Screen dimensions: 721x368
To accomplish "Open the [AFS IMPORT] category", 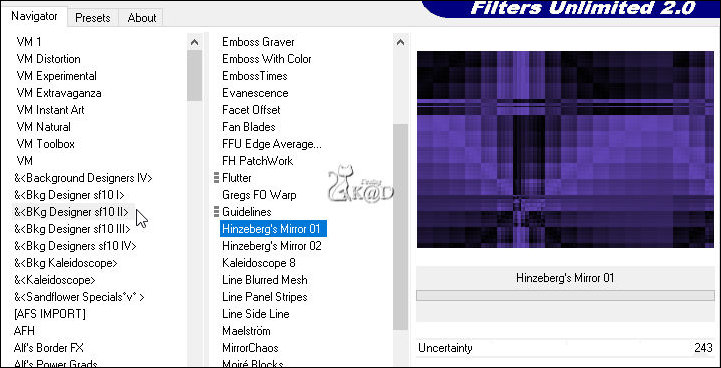I will [x=50, y=314].
